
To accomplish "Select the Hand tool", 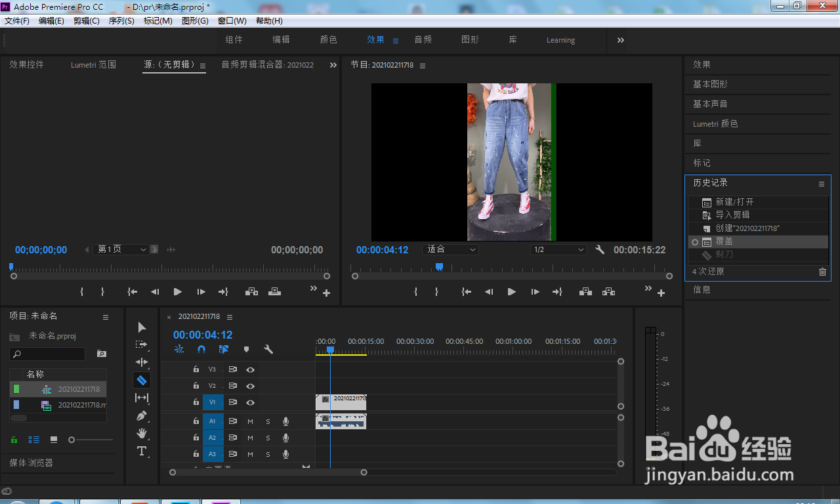I will point(142,433).
